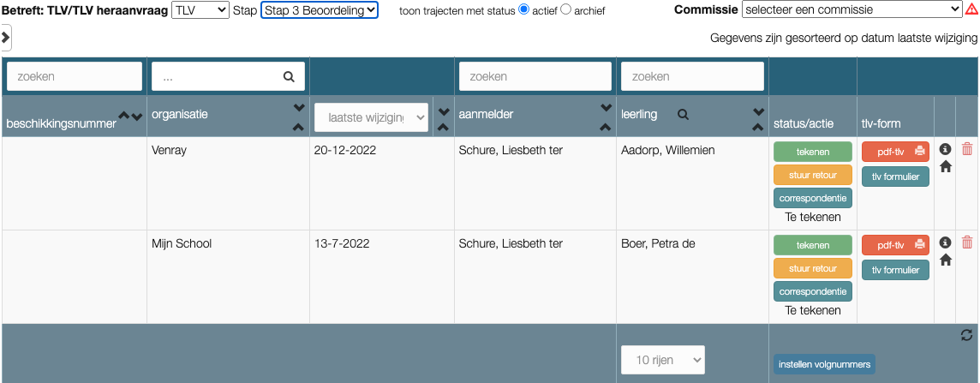This screenshot has height=383, width=980.
Task: Open the 'selecteer een commissie' dropdown
Action: pyautogui.click(x=852, y=9)
